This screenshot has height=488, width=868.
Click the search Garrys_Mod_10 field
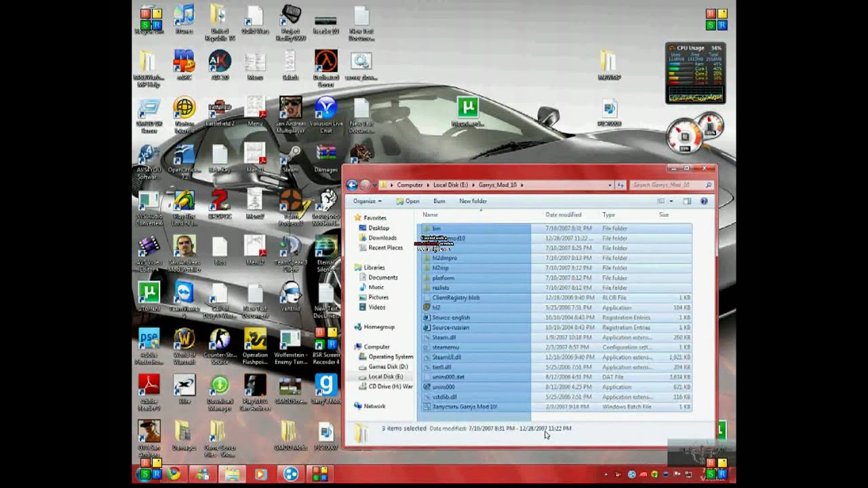tap(671, 185)
